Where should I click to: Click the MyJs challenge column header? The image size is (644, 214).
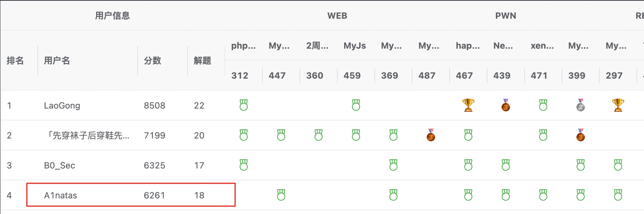(355, 46)
